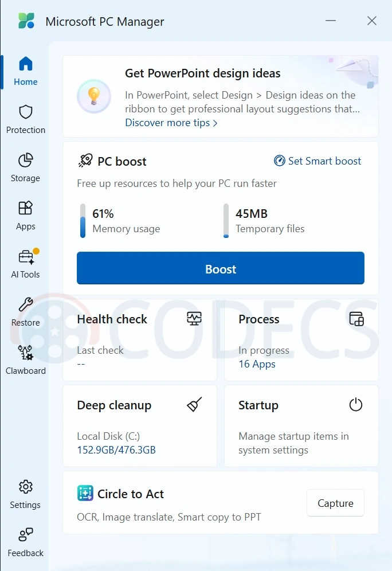The width and height of the screenshot is (392, 571).
Task: Click the Process card title
Action: point(259,319)
